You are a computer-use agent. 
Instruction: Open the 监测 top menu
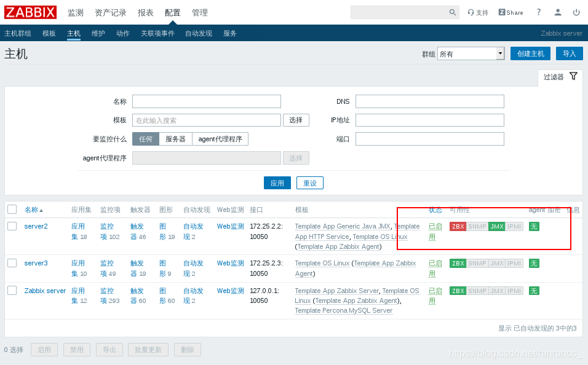pyautogui.click(x=76, y=13)
